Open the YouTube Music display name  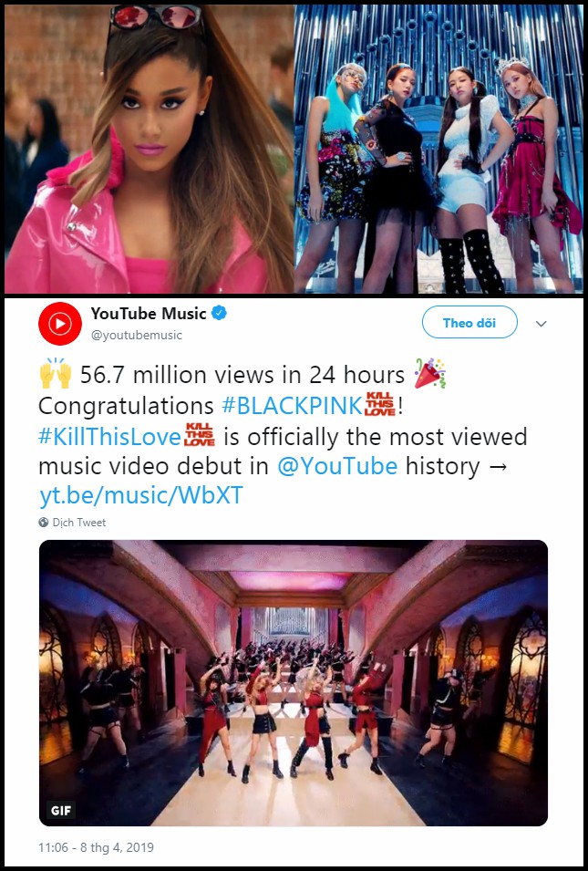(149, 314)
